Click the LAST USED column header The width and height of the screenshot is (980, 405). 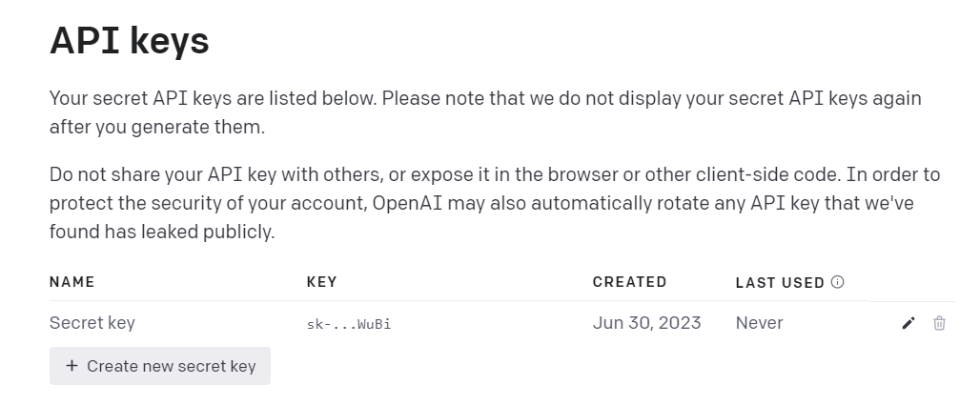coord(779,282)
